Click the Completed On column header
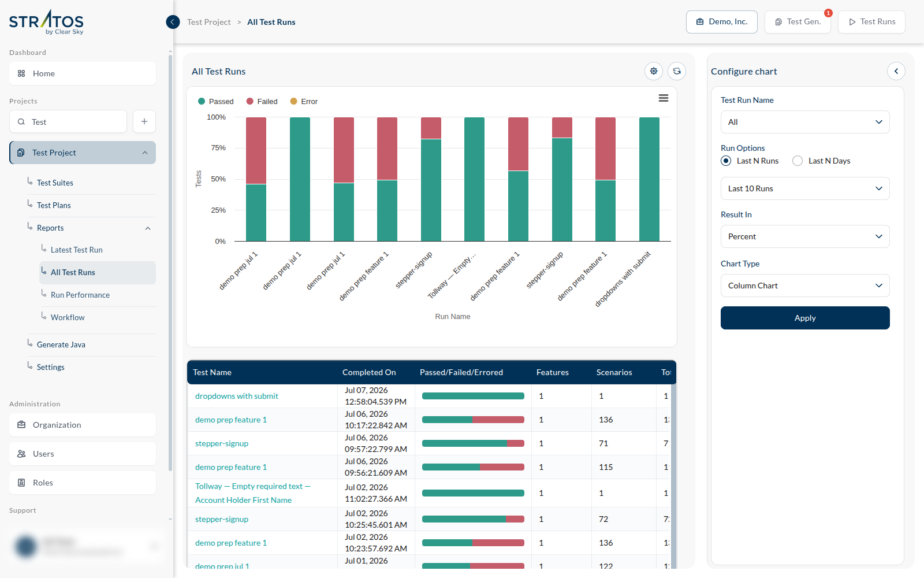 pyautogui.click(x=369, y=372)
